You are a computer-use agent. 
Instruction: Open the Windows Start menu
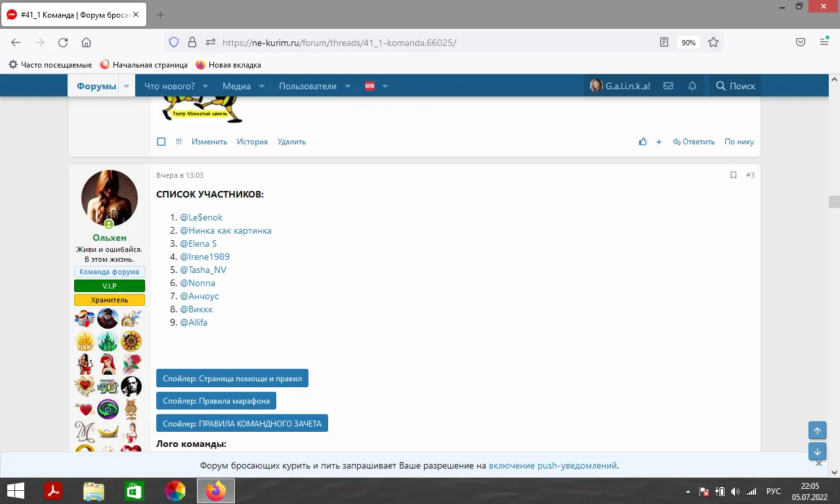16,491
